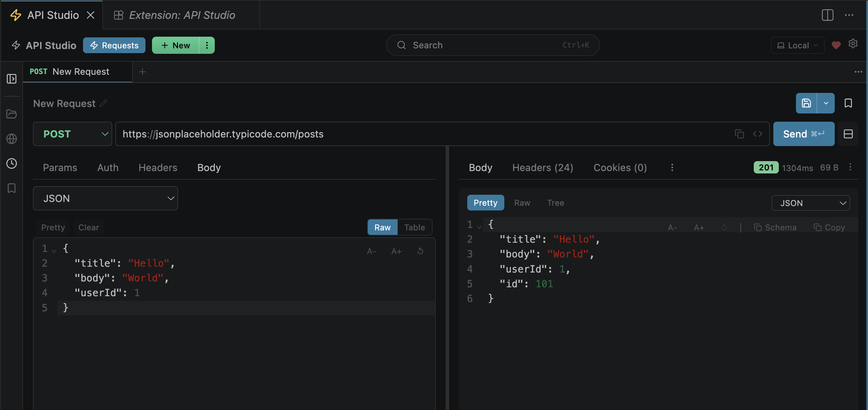868x410 pixels.
Task: Open the response JSON format dropdown
Action: (x=811, y=203)
